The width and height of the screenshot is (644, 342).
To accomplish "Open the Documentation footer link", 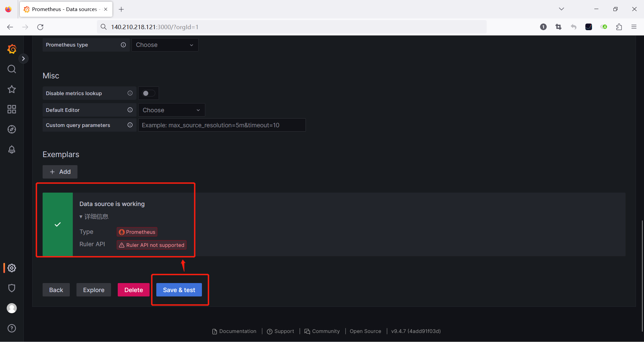I will coord(234,331).
